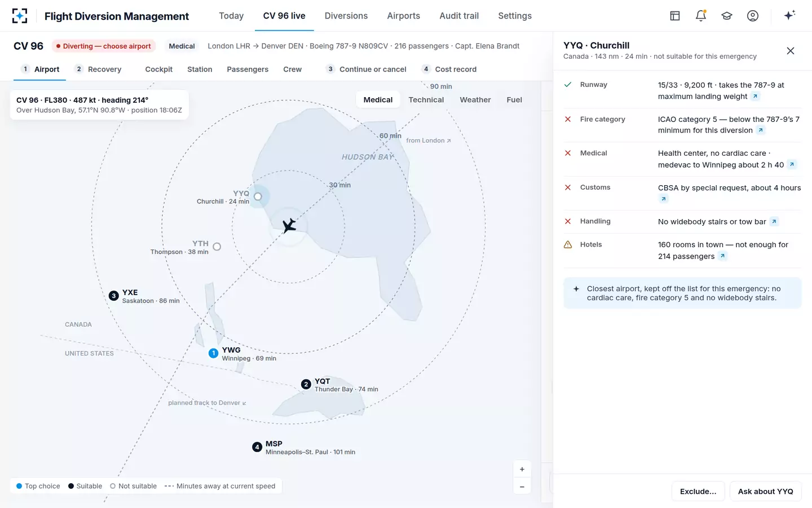Select the YQT Thunder Bay marker
This screenshot has height=508, width=812.
[306, 384]
